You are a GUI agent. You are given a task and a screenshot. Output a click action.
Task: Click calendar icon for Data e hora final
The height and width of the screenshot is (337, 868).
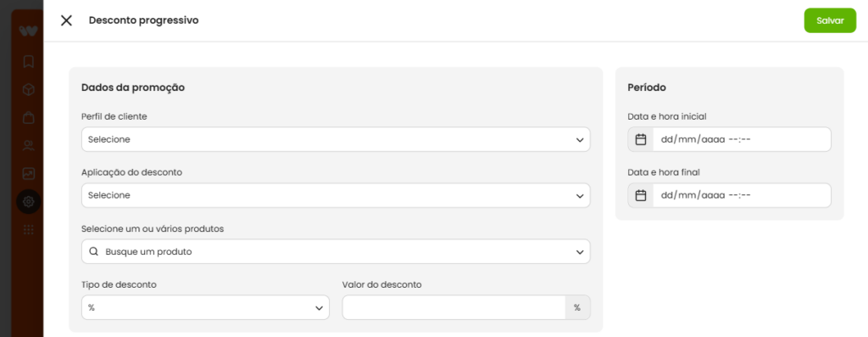pyautogui.click(x=641, y=195)
